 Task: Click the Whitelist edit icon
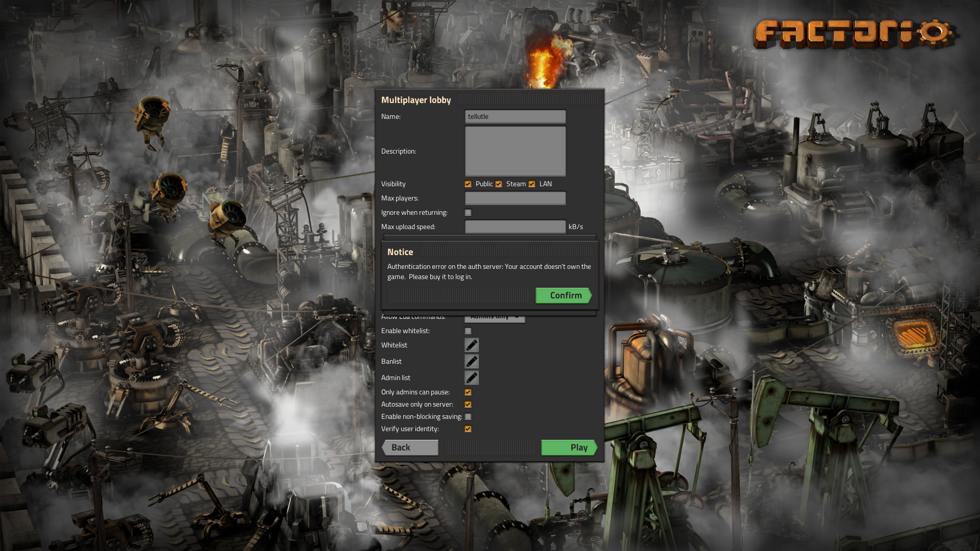(471, 344)
